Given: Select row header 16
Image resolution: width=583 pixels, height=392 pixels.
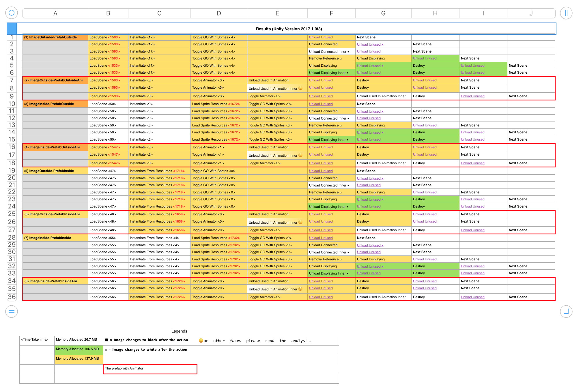Looking at the screenshot, I should coord(12,147).
